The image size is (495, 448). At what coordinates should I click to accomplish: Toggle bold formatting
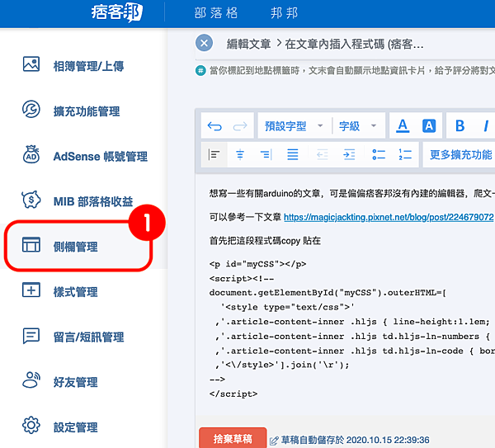(x=460, y=126)
